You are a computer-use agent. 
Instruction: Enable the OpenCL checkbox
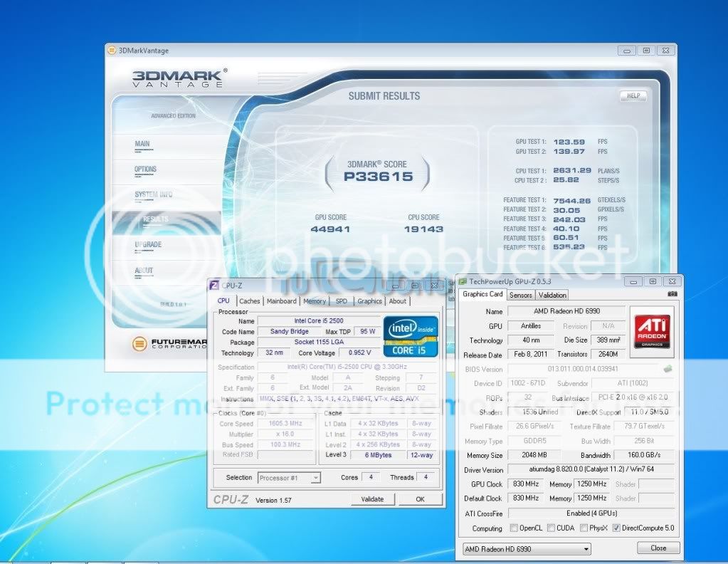(x=514, y=528)
